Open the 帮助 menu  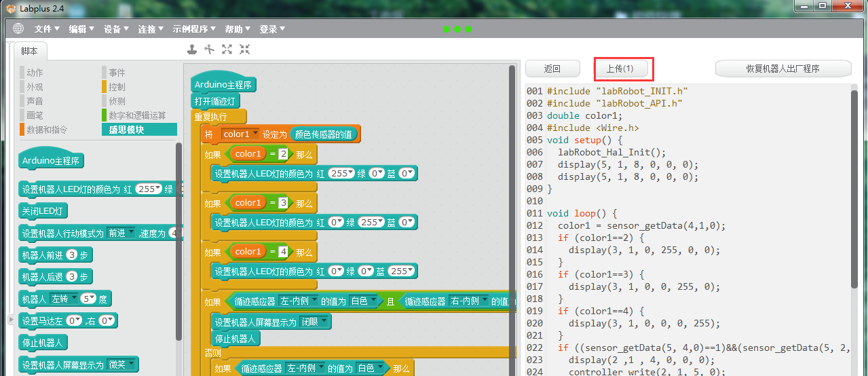(238, 29)
